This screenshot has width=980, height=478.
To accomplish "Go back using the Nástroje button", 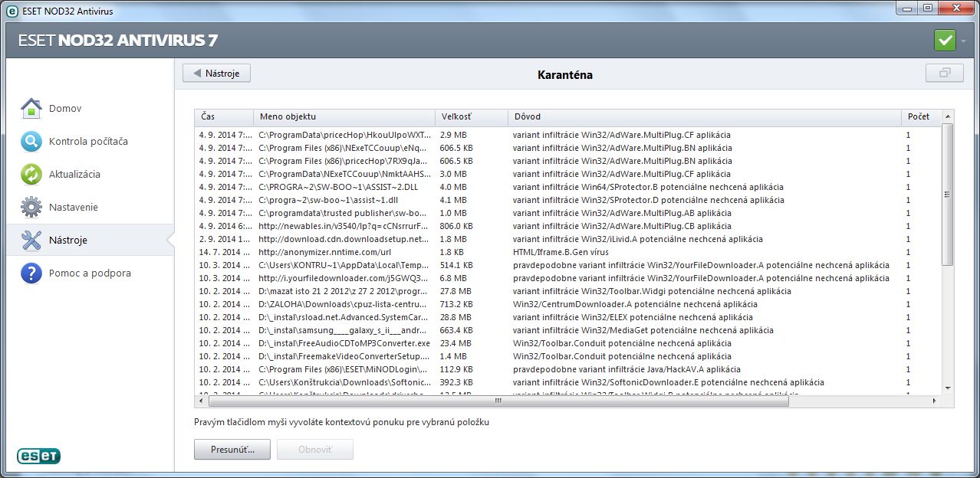I will (216, 74).
